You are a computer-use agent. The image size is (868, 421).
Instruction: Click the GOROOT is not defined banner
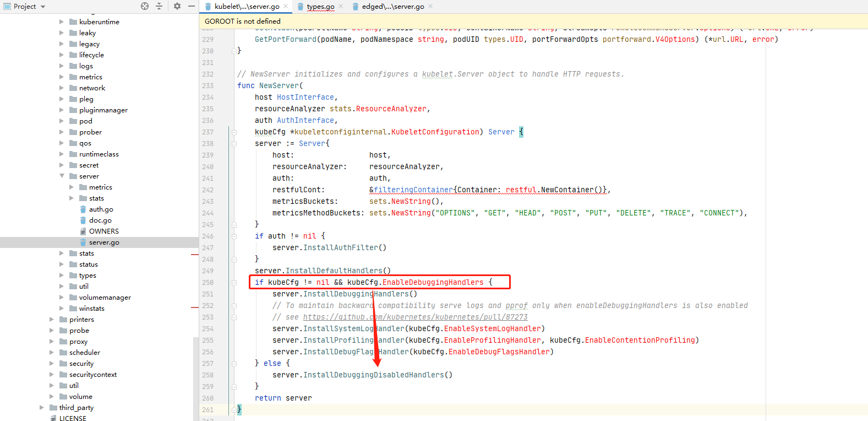click(533, 21)
